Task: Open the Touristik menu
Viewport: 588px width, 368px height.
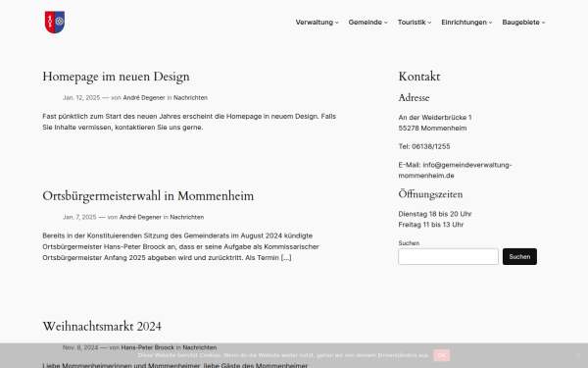Action: pyautogui.click(x=412, y=23)
